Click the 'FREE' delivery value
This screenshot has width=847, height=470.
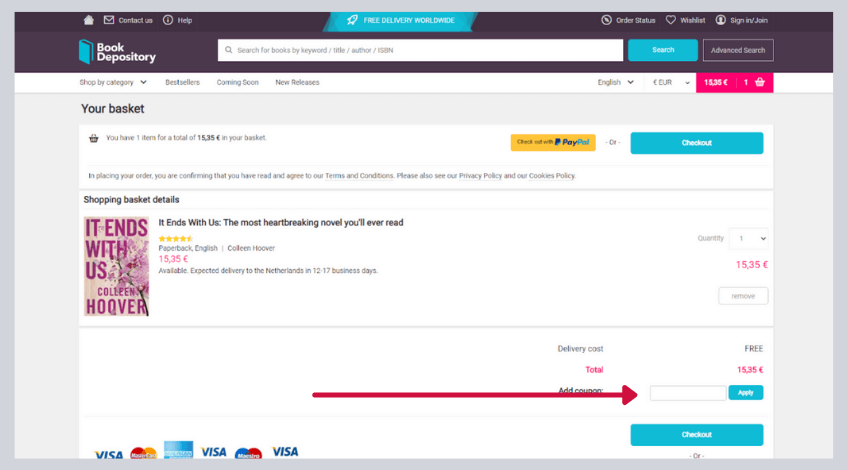click(754, 348)
